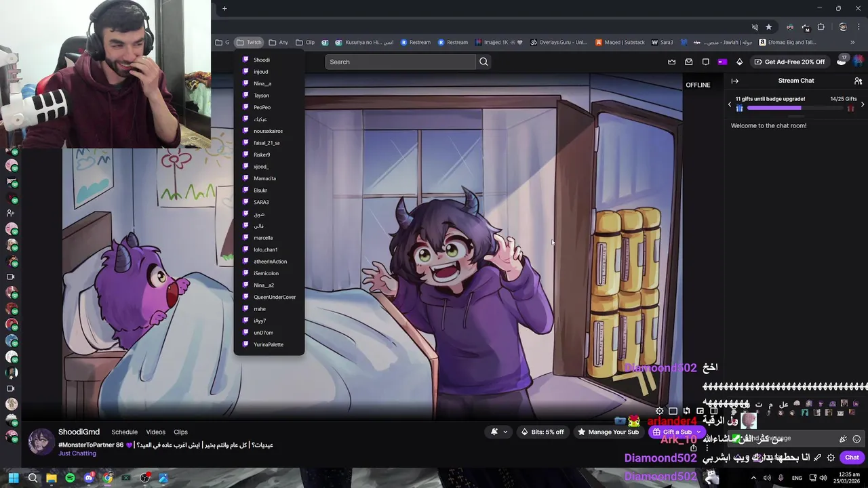
Task: Click the muted tab speaker icon in address bar
Action: [755, 27]
